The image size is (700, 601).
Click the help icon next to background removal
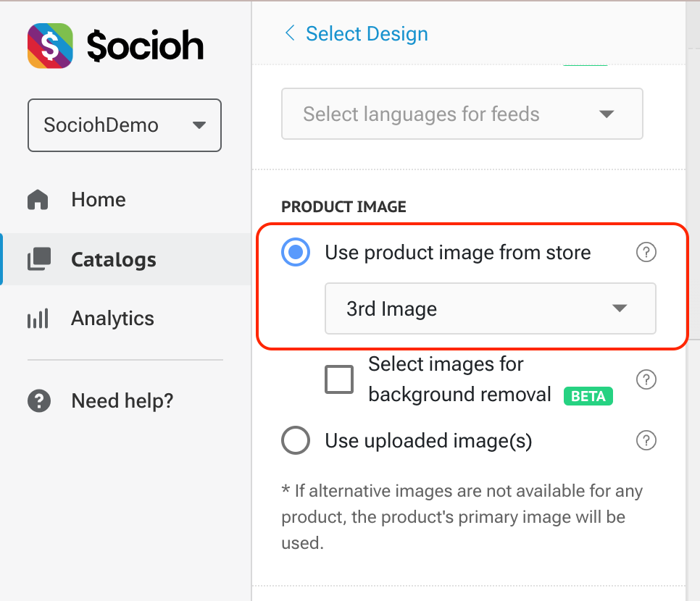point(646,379)
